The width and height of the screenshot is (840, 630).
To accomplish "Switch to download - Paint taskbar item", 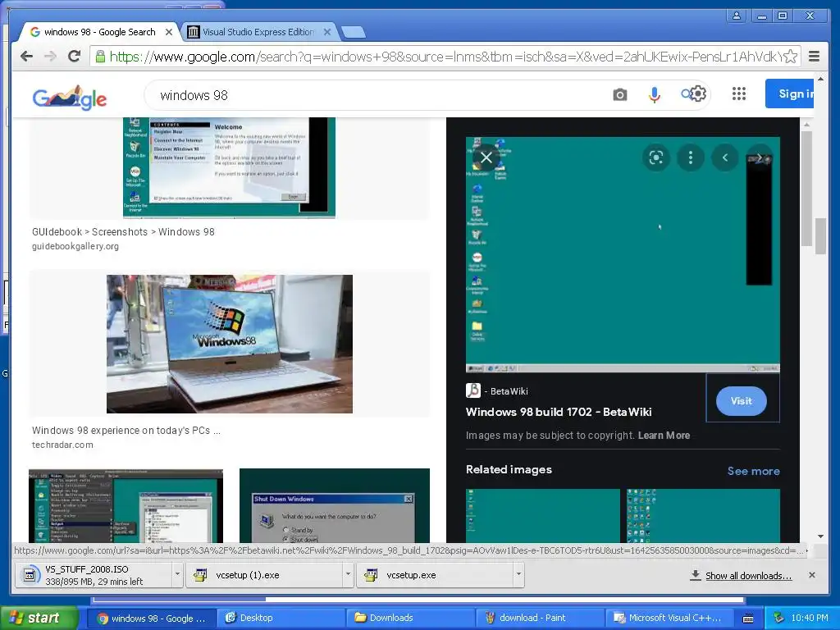I will pos(541,618).
